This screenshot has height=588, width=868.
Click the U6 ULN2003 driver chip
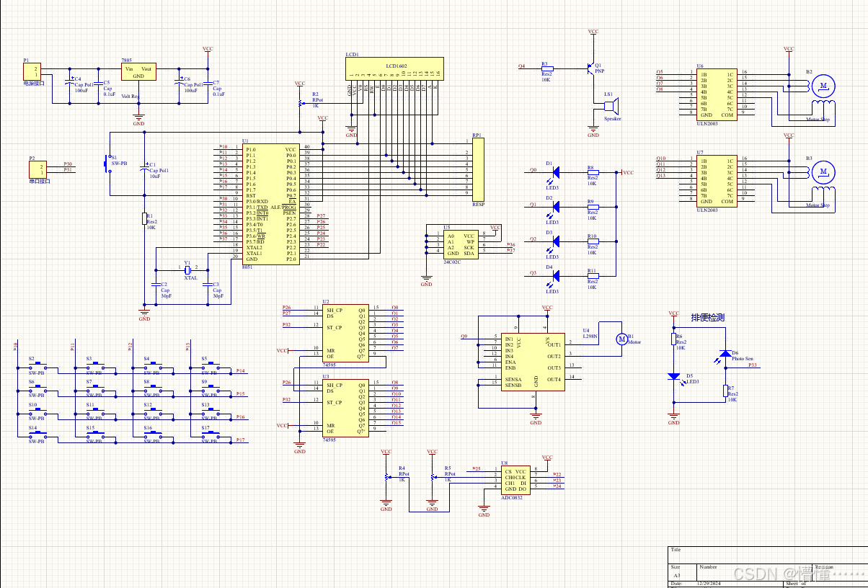(x=717, y=94)
